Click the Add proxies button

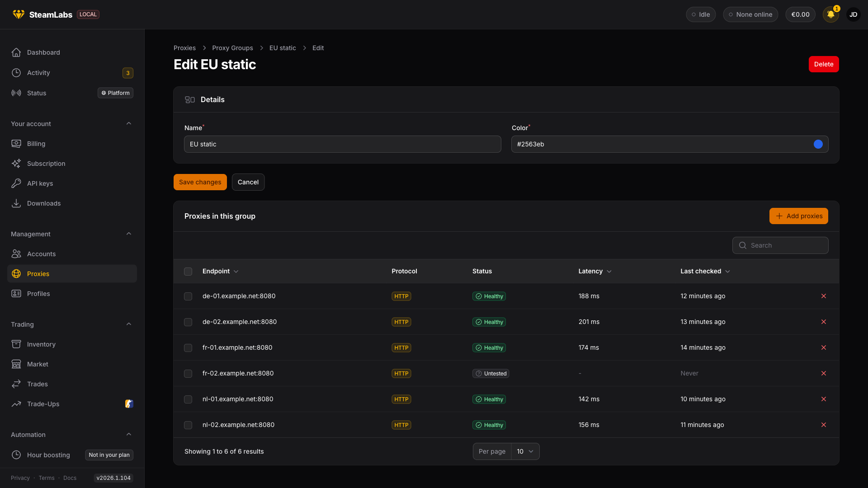[x=799, y=216]
